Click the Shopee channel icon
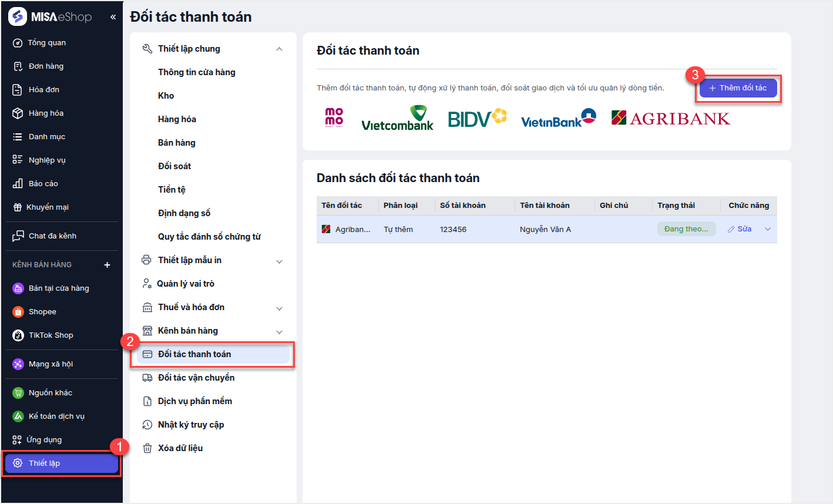This screenshot has height=504, width=833. point(18,312)
